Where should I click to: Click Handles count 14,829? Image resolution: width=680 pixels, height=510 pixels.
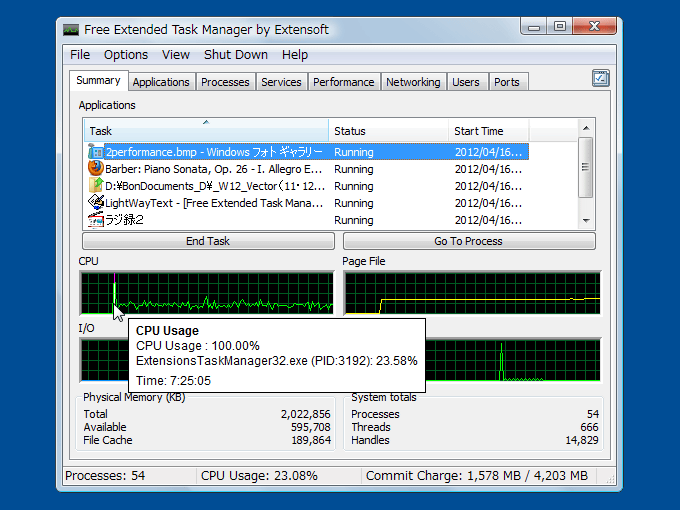tap(582, 440)
